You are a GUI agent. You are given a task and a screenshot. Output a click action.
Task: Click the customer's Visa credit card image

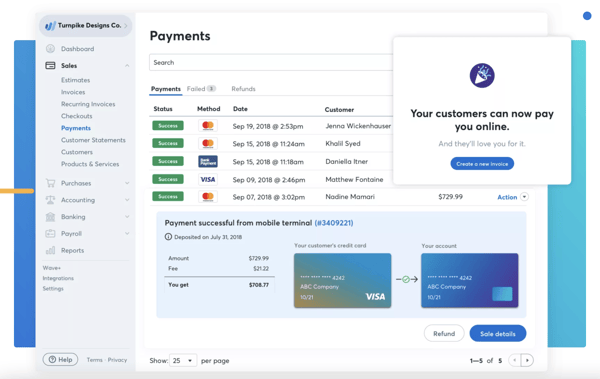click(x=342, y=280)
